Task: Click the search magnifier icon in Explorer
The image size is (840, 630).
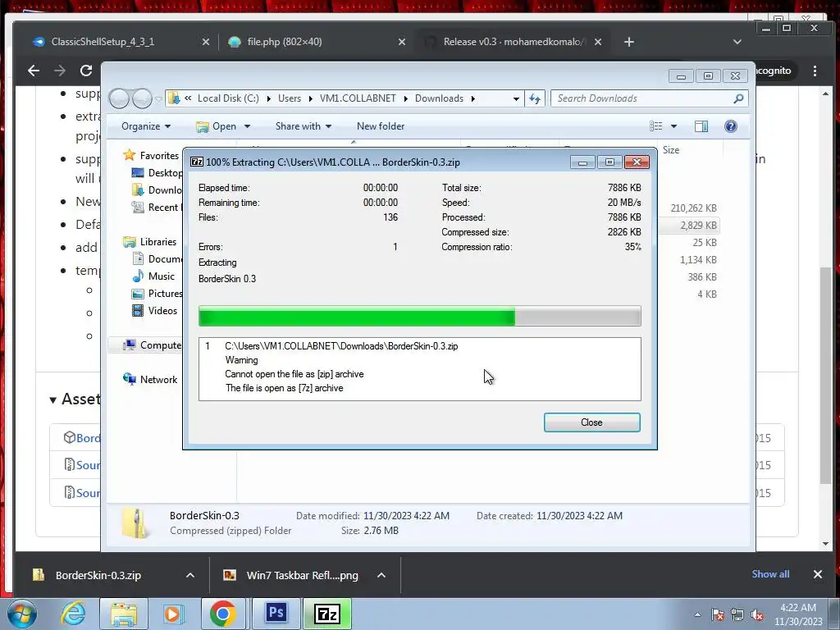Action: coord(738,98)
